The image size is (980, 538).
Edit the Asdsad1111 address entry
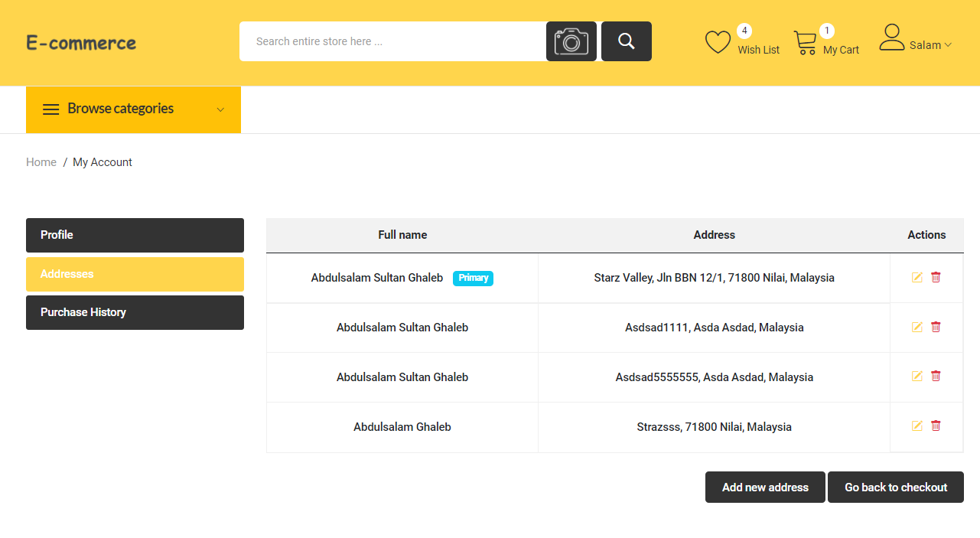(x=917, y=327)
